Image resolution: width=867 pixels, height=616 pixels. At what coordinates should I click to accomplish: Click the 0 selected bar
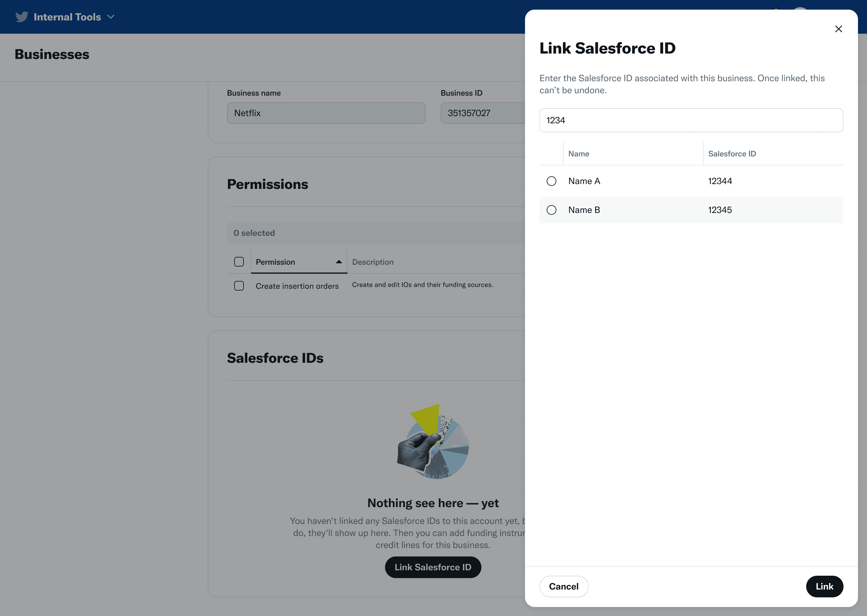pos(254,233)
